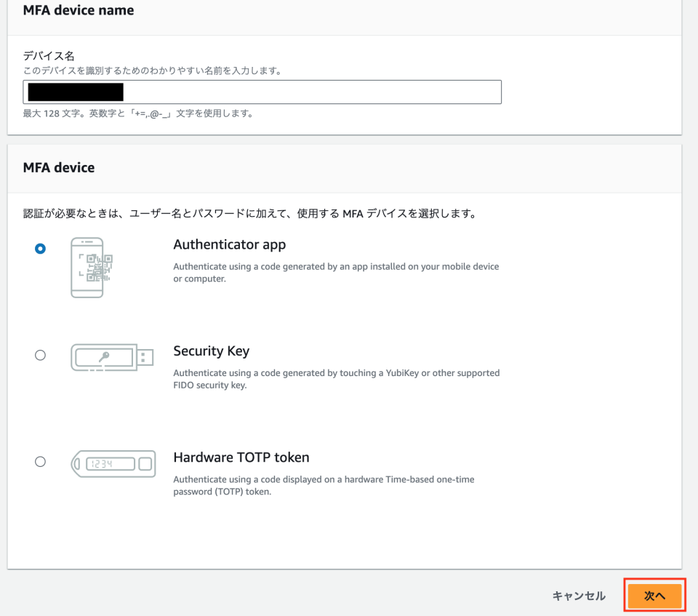
Task: Click the Authenticator app heading text
Action: (229, 244)
